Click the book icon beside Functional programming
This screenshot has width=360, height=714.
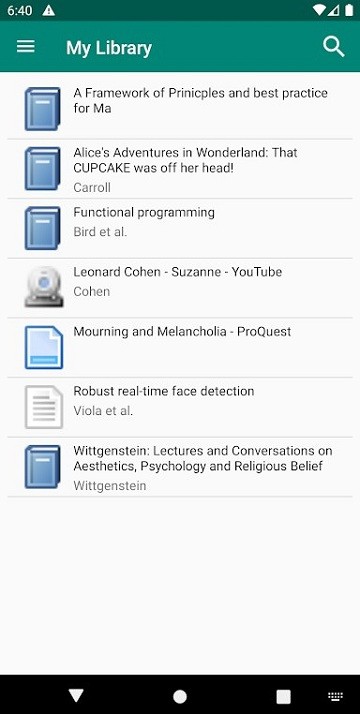pyautogui.click(x=43, y=228)
